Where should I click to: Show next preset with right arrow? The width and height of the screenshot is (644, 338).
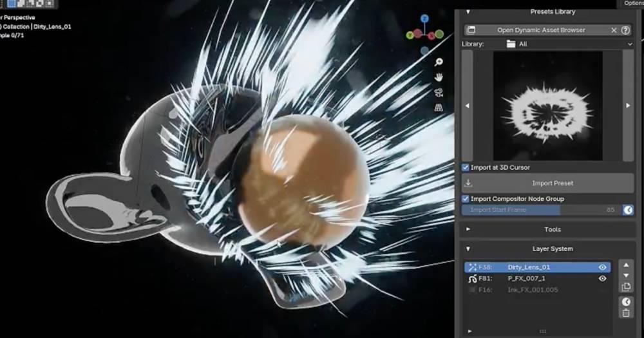coord(628,106)
